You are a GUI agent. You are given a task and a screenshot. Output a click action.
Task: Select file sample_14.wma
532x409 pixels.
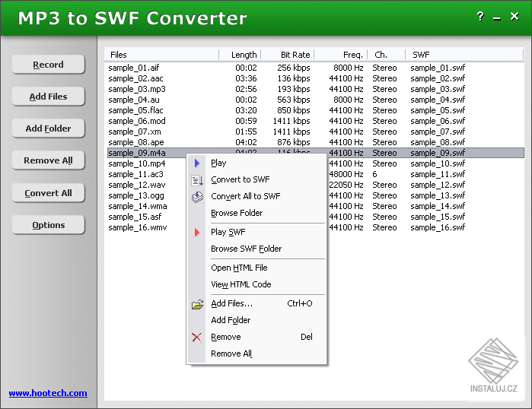click(x=138, y=206)
